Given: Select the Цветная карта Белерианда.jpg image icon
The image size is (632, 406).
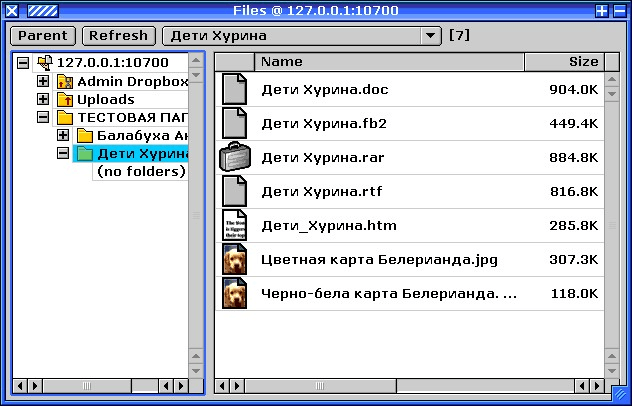Looking at the screenshot, I should pyautogui.click(x=234, y=260).
